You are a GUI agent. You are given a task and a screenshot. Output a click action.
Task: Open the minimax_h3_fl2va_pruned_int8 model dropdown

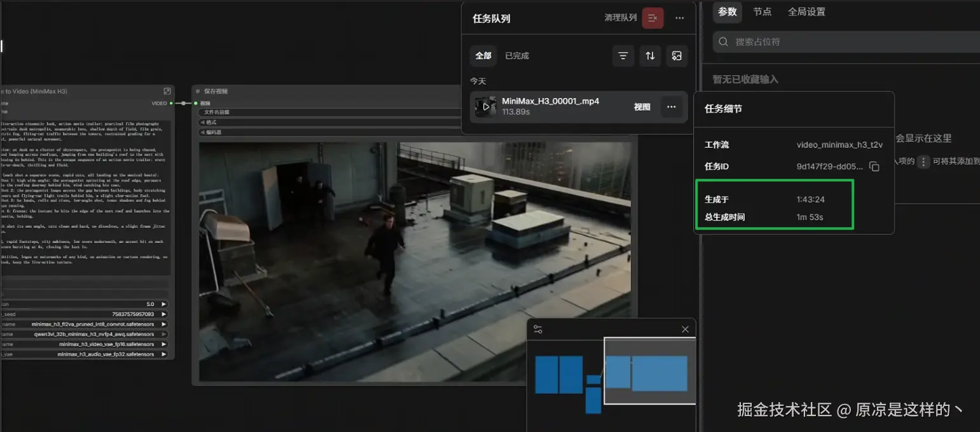pyautogui.click(x=85, y=324)
